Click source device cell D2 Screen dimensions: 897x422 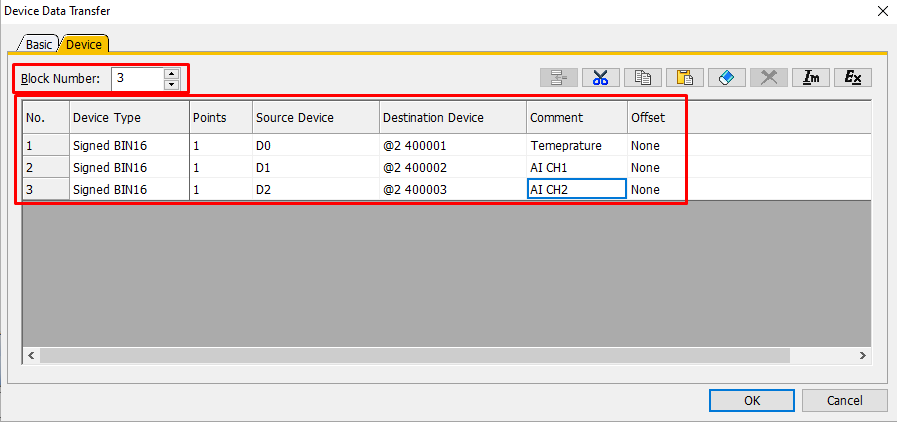click(x=316, y=189)
